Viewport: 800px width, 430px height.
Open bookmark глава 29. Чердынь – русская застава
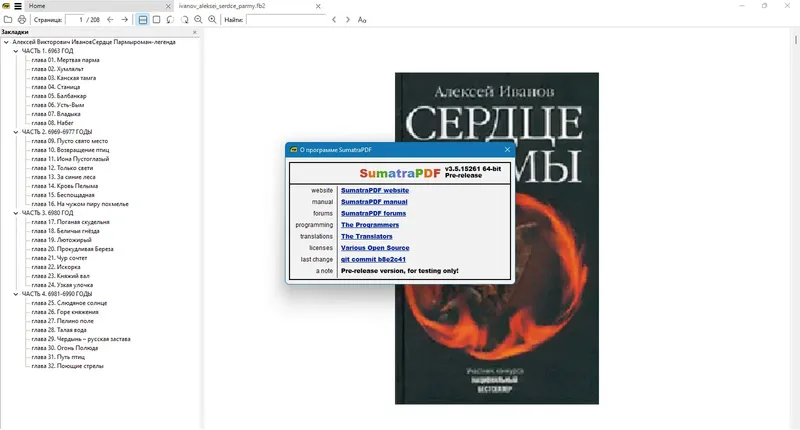(x=81, y=339)
